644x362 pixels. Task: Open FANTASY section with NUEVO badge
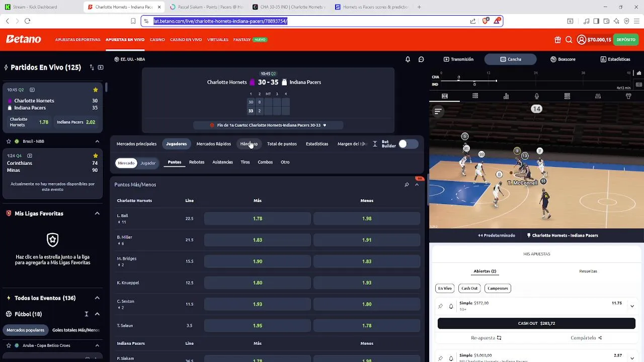250,40
